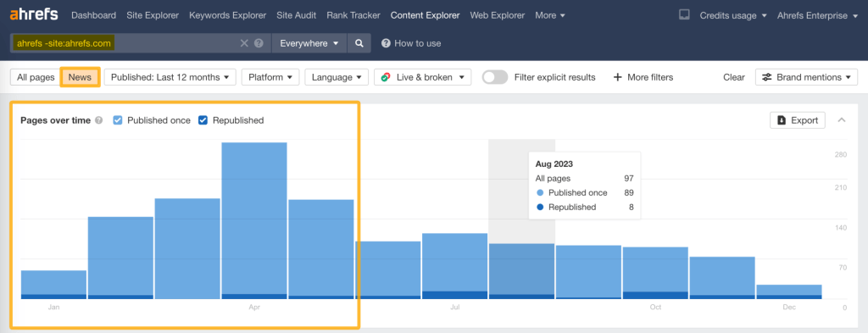Open Rank Tracker

click(x=353, y=15)
